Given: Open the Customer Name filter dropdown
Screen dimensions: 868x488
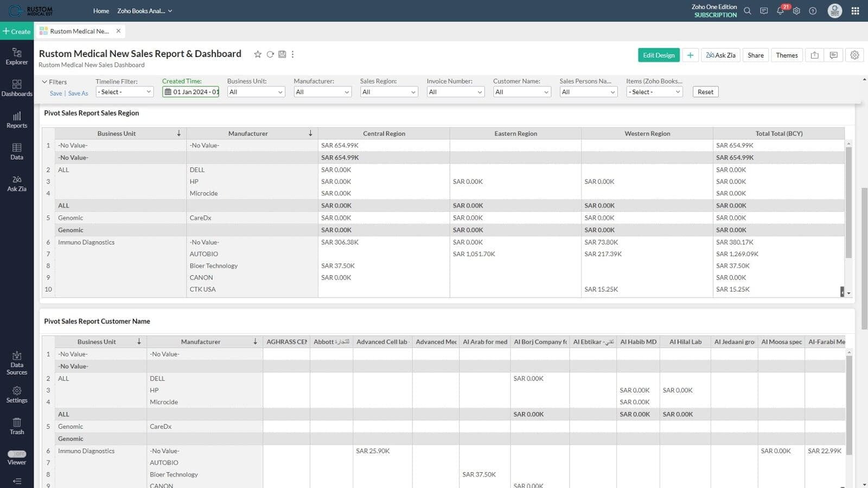Looking at the screenshot, I should [x=522, y=92].
